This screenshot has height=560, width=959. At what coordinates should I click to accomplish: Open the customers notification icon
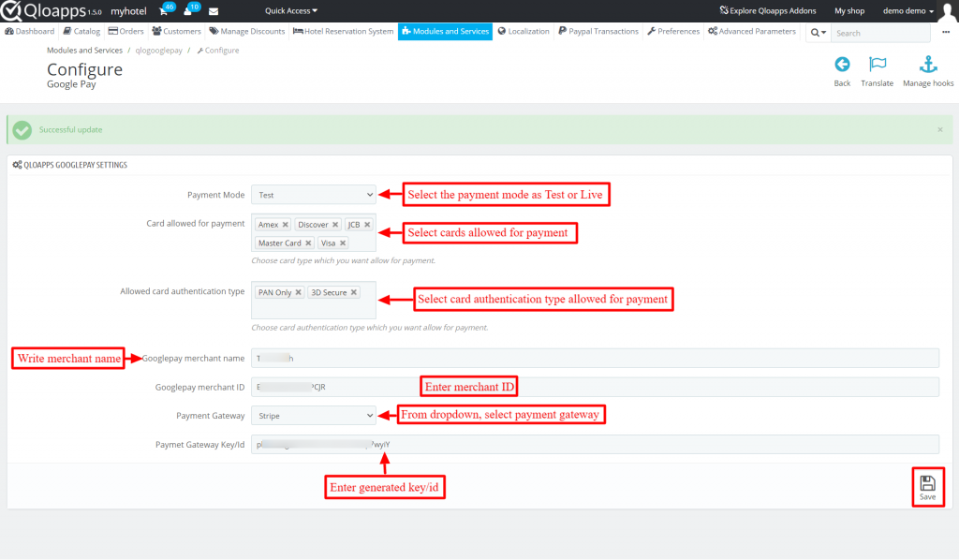(188, 11)
